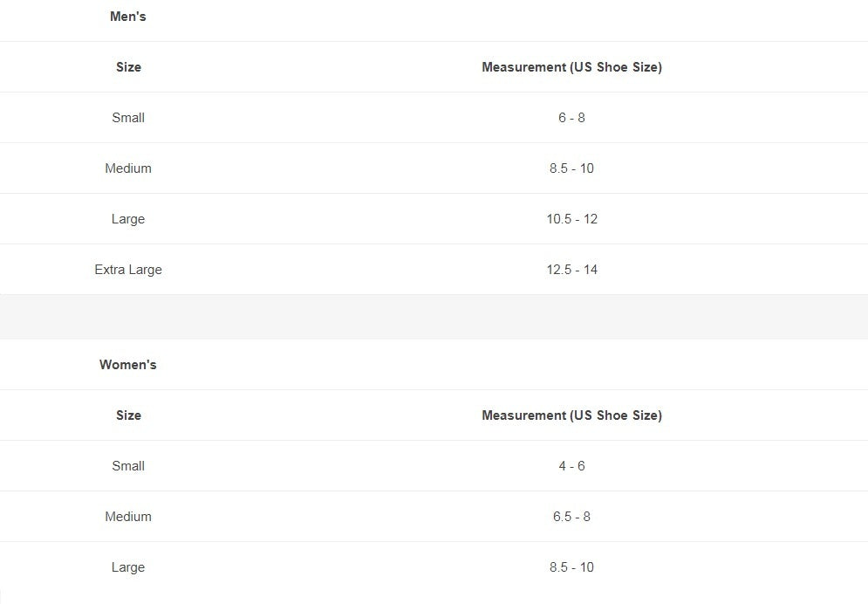Select the Women's Measurement (US Shoe Size) header

(571, 415)
